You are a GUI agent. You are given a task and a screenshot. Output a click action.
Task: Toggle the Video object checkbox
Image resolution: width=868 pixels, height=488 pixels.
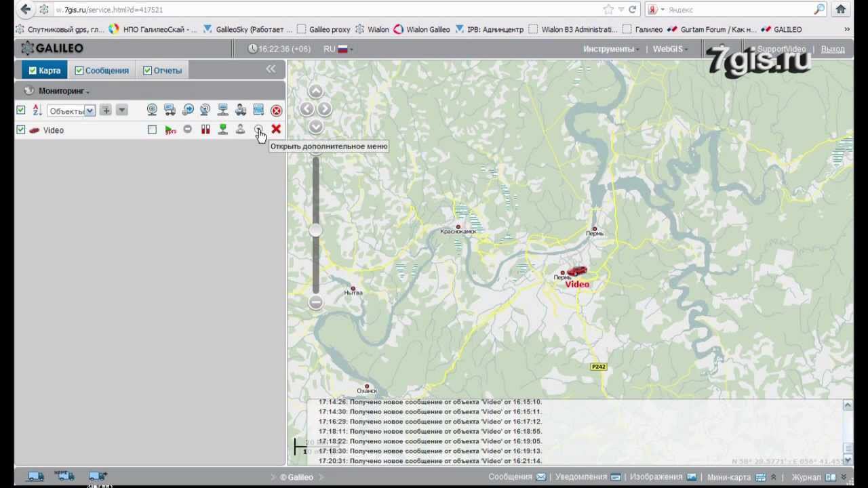[21, 130]
